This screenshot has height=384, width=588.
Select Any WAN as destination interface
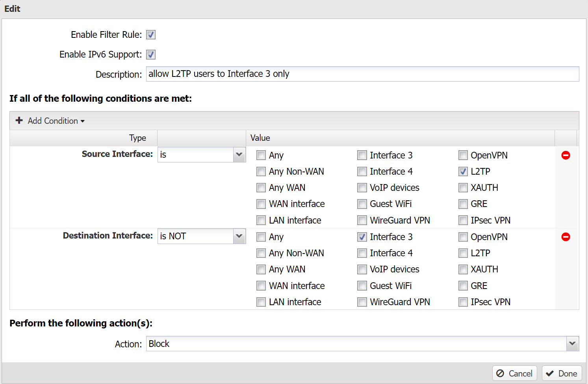261,269
